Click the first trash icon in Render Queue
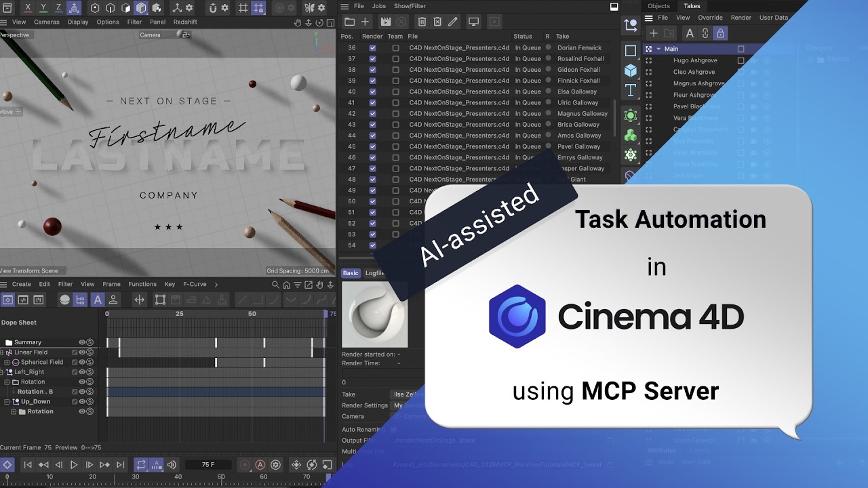The height and width of the screenshot is (488, 868). pyautogui.click(x=422, y=22)
